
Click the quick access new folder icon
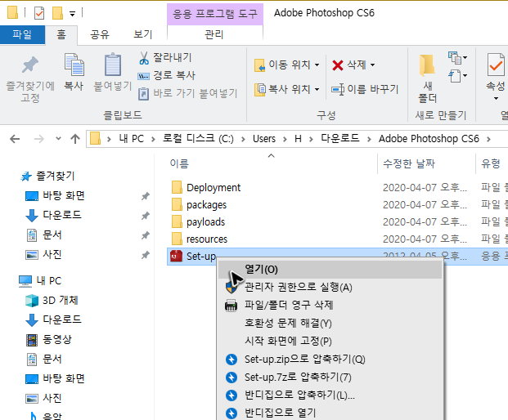tap(57, 13)
